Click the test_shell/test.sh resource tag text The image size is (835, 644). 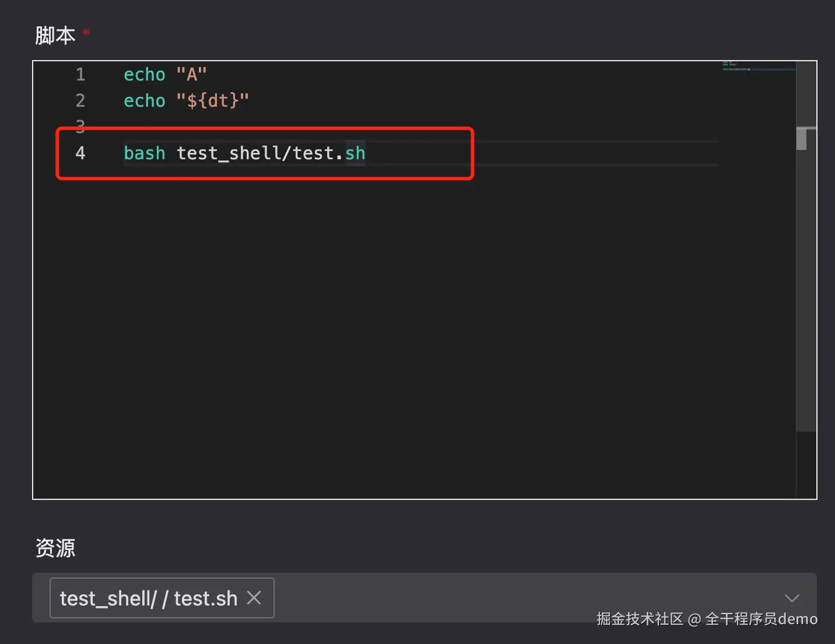tap(148, 598)
